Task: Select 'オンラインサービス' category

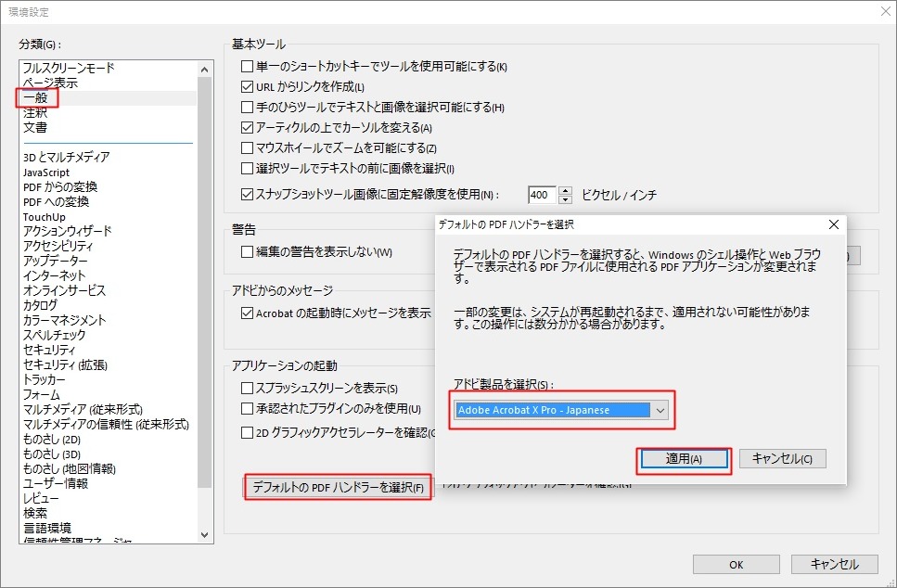Action: (x=64, y=290)
